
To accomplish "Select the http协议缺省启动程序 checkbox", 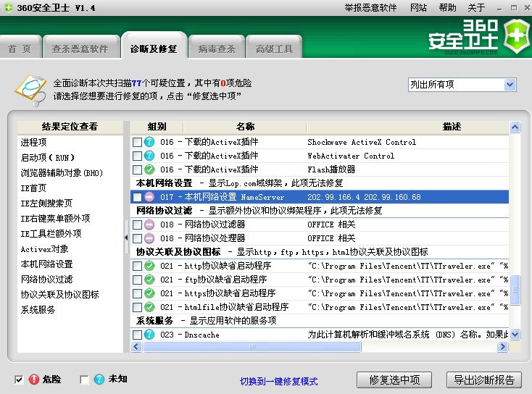I will click(137, 266).
